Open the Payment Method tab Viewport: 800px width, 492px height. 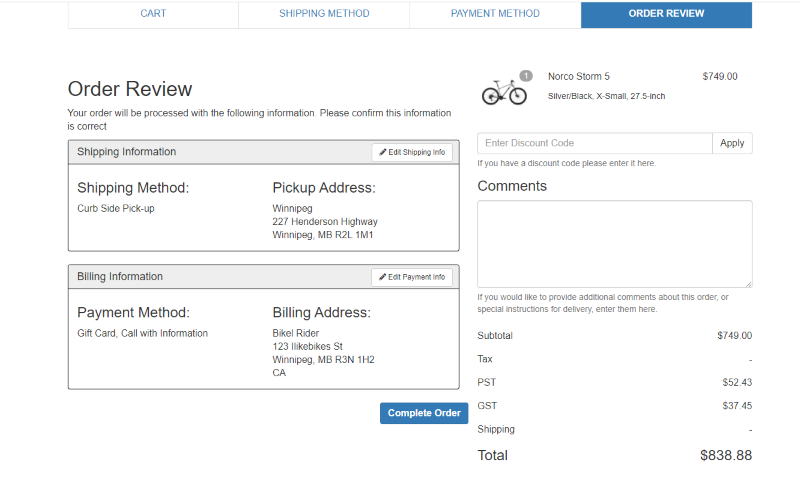(495, 14)
